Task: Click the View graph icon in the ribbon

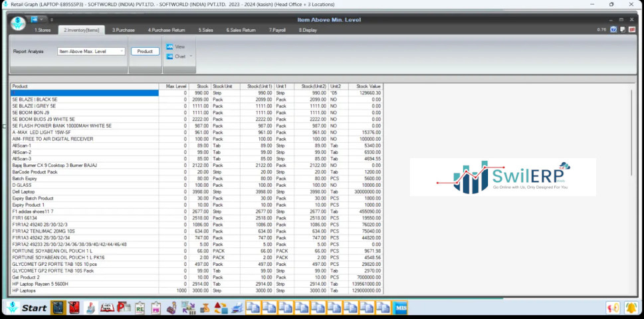Action: tap(169, 47)
